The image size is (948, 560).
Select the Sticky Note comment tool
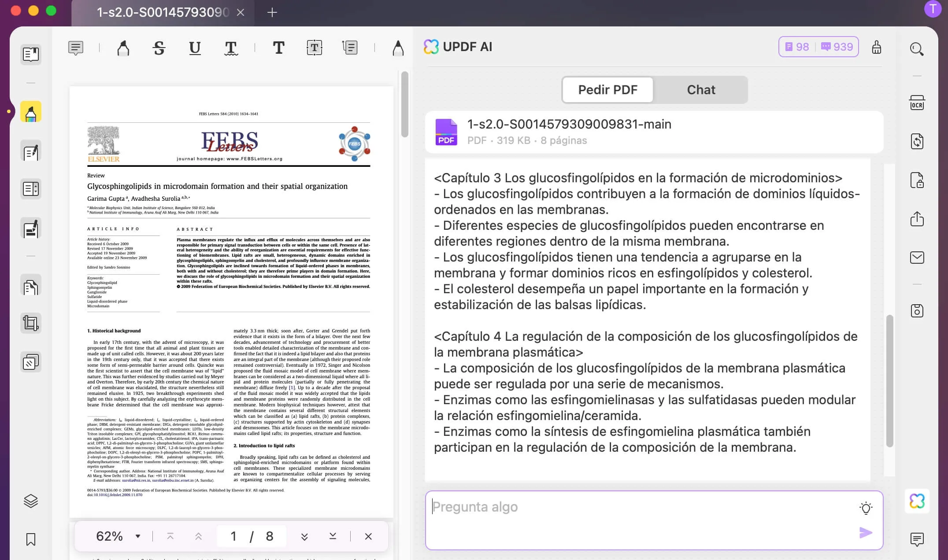(x=76, y=48)
